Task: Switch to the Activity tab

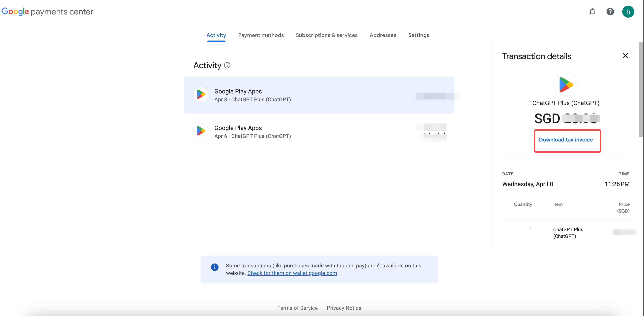Action: (216, 35)
